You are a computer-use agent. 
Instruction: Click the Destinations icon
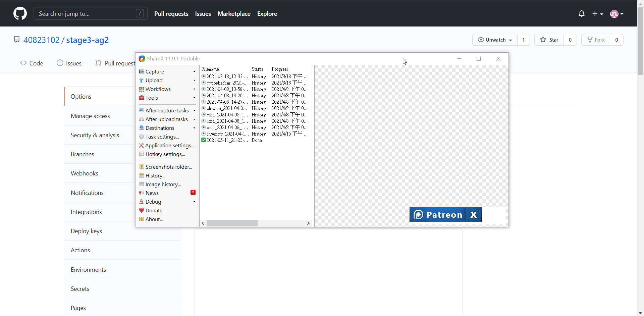(142, 128)
